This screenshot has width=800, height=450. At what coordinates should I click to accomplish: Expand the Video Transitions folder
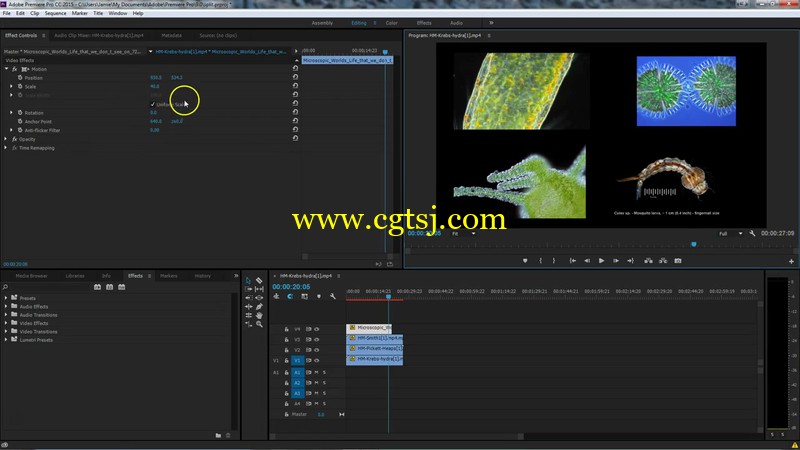coord(6,331)
